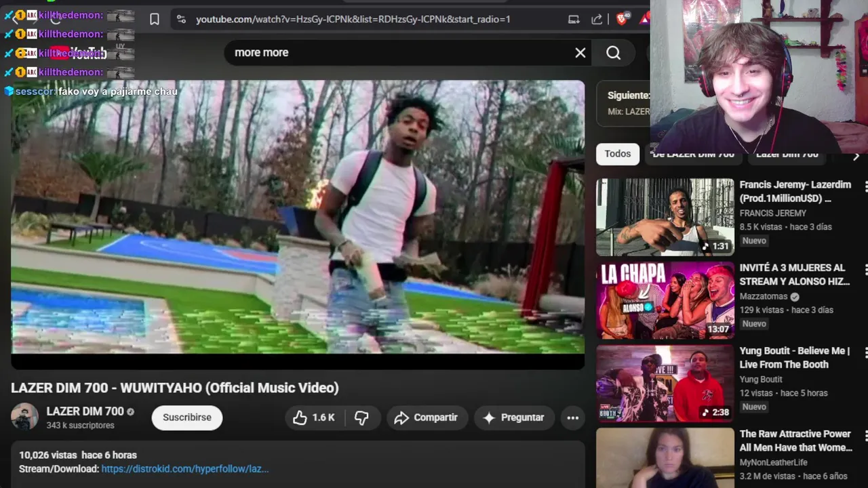Open the Yung Boutit Live From The Booth thumbnail

(x=665, y=384)
